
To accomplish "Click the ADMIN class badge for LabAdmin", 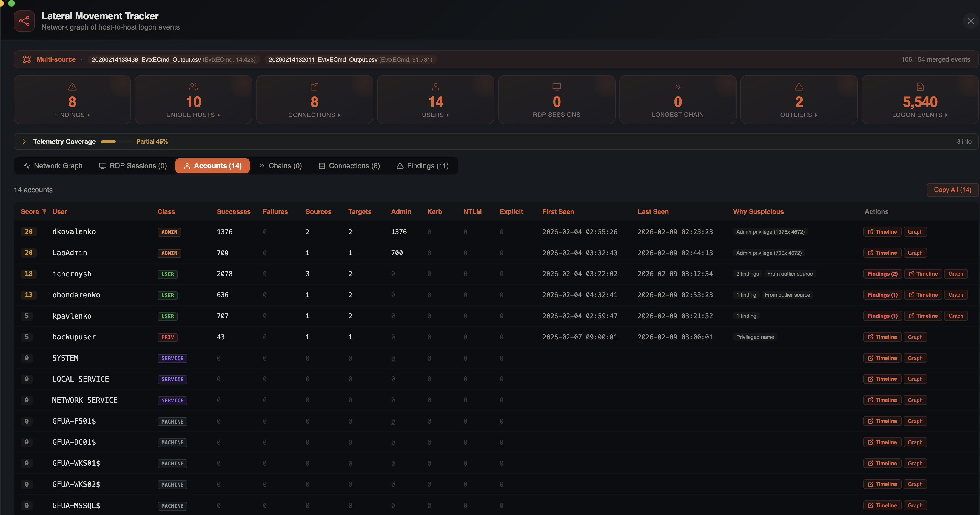I will point(169,253).
